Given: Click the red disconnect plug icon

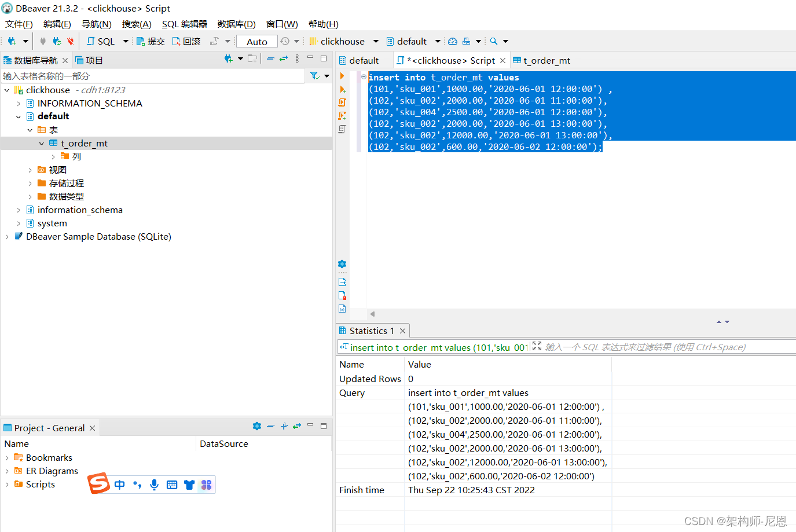Looking at the screenshot, I should point(71,41).
